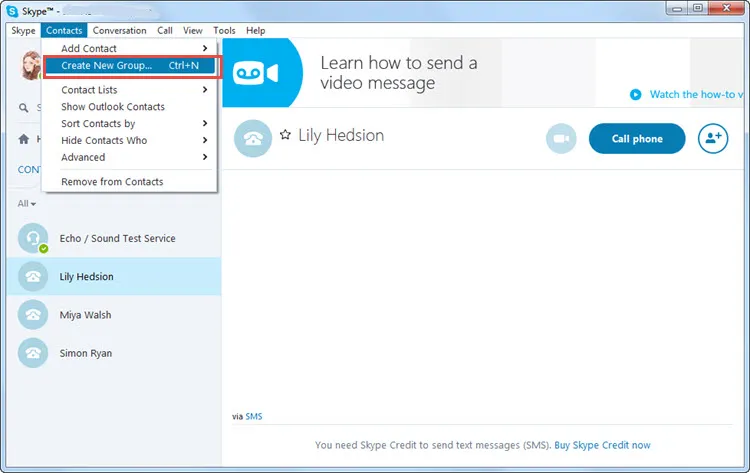Expand Hide Contacts Who submenu
750x473 pixels.
(130, 140)
